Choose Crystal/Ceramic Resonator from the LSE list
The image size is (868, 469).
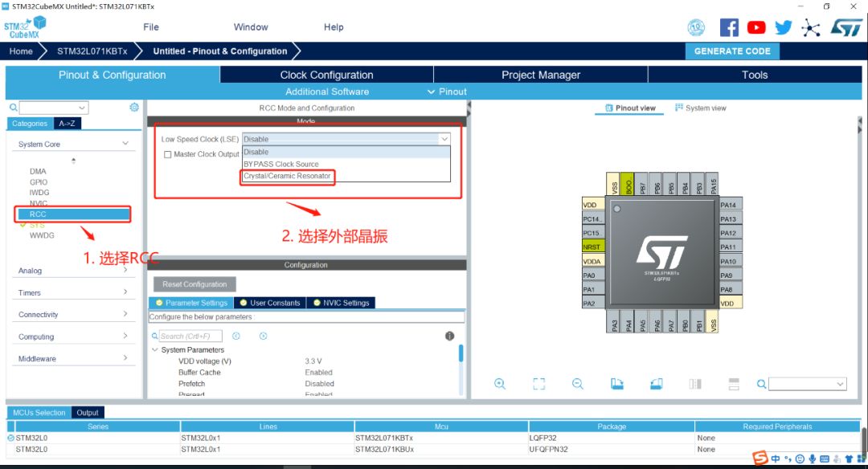(287, 176)
